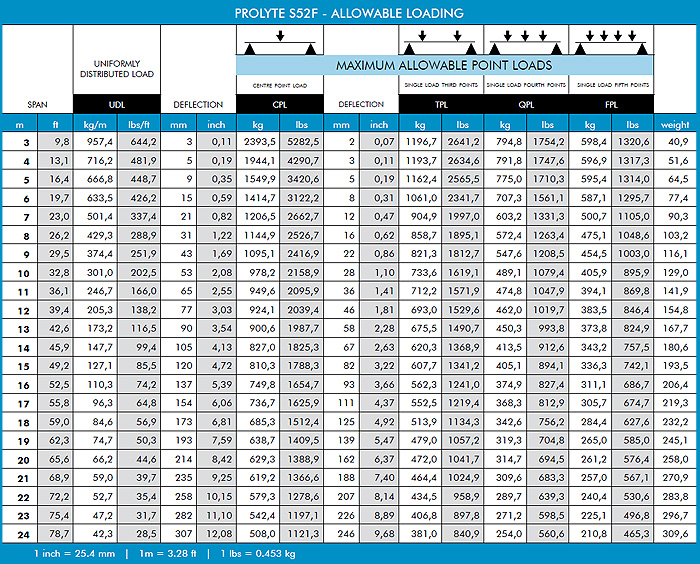Click the Maximum Allowable Point Loads banner
The height and width of the screenshot is (564, 700).
[x=444, y=65]
